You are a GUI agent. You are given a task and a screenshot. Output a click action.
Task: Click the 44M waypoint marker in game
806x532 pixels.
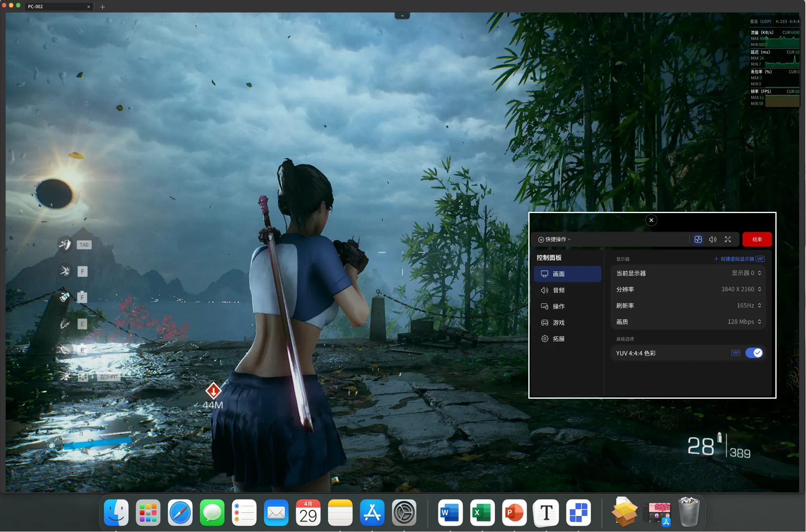pyautogui.click(x=213, y=396)
